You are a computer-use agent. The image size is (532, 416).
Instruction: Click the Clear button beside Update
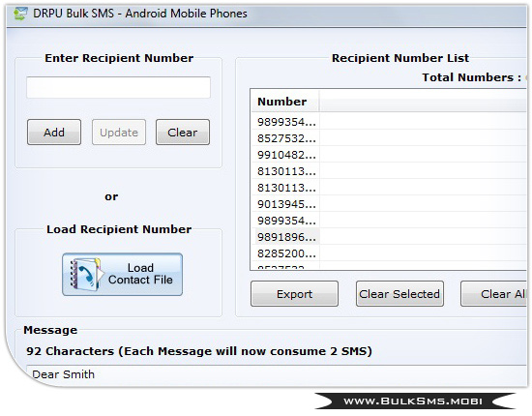point(183,132)
